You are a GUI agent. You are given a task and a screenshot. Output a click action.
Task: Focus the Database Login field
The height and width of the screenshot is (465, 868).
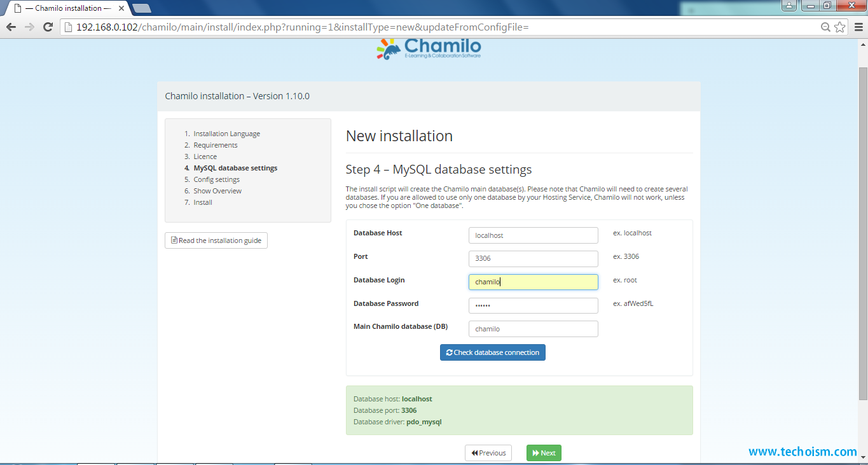click(533, 282)
